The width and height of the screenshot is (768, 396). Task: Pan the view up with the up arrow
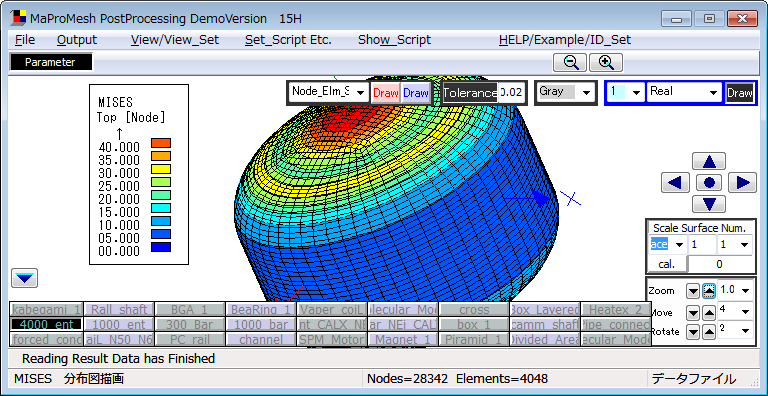click(709, 161)
